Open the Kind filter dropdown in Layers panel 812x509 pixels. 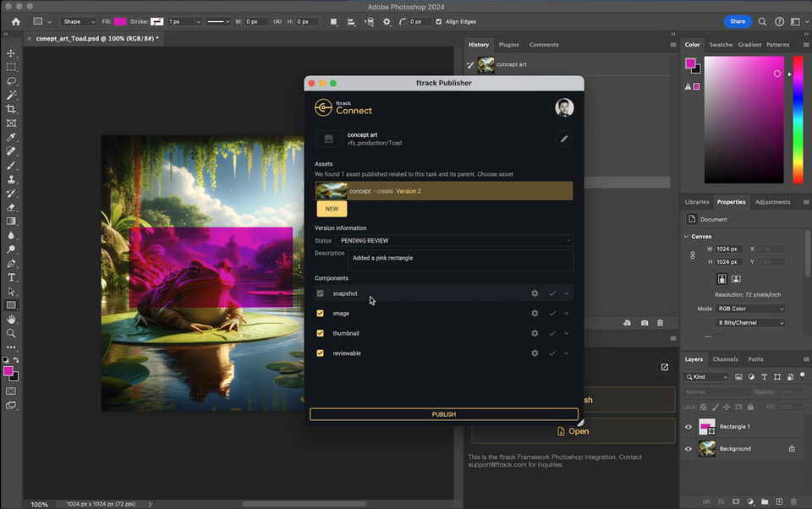[706, 376]
